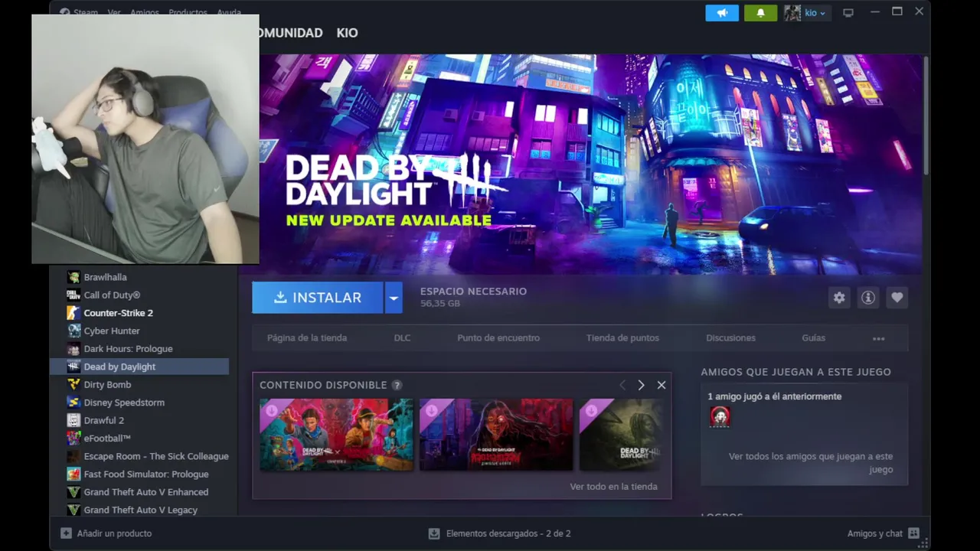Click the Disney Speedstorm game icon
This screenshot has width=980, height=551.
click(x=73, y=402)
